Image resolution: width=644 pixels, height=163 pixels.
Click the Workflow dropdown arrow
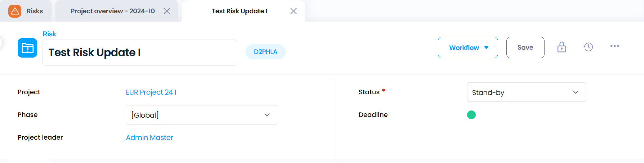click(x=486, y=47)
